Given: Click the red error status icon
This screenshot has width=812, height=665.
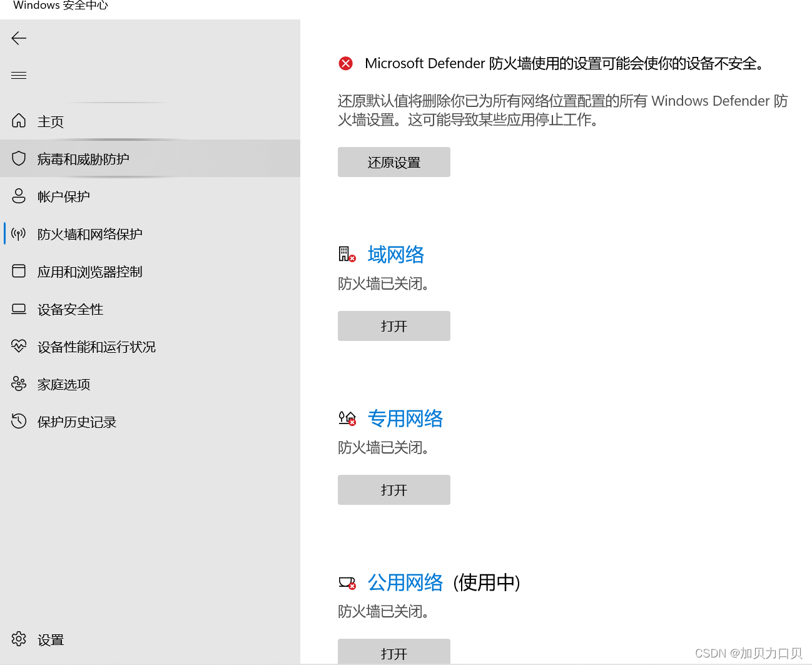Looking at the screenshot, I should click(345, 63).
